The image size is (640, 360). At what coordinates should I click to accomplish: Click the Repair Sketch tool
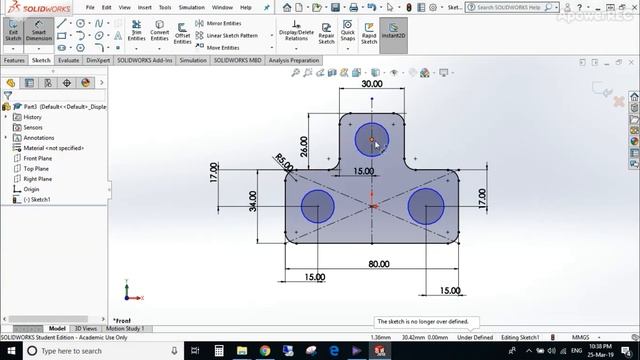coord(326,33)
